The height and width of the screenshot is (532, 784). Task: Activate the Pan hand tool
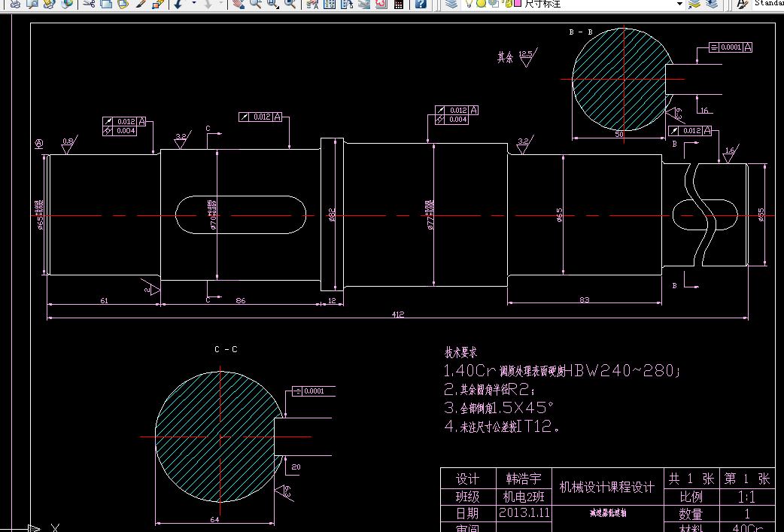pos(239,4)
